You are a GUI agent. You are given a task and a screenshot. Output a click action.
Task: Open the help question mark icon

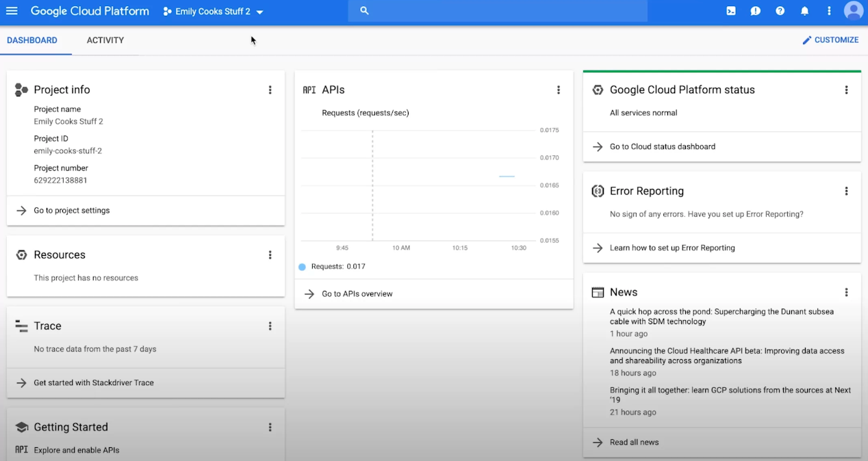(x=780, y=11)
